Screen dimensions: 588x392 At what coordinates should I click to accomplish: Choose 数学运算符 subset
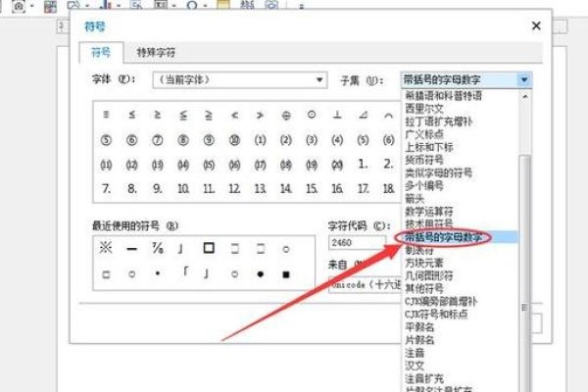pos(429,212)
